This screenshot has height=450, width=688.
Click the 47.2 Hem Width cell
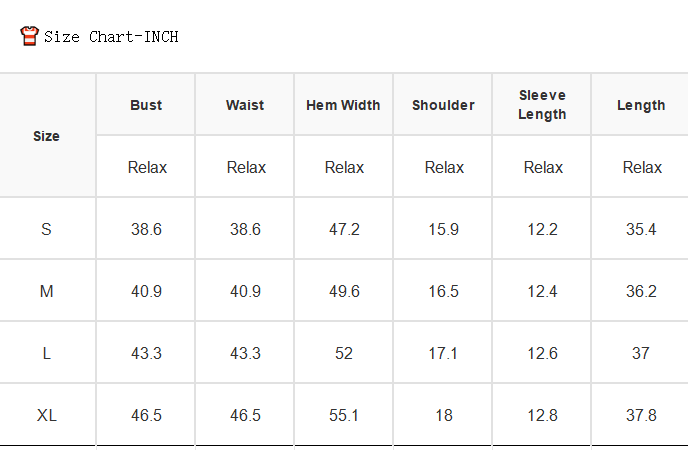point(344,229)
